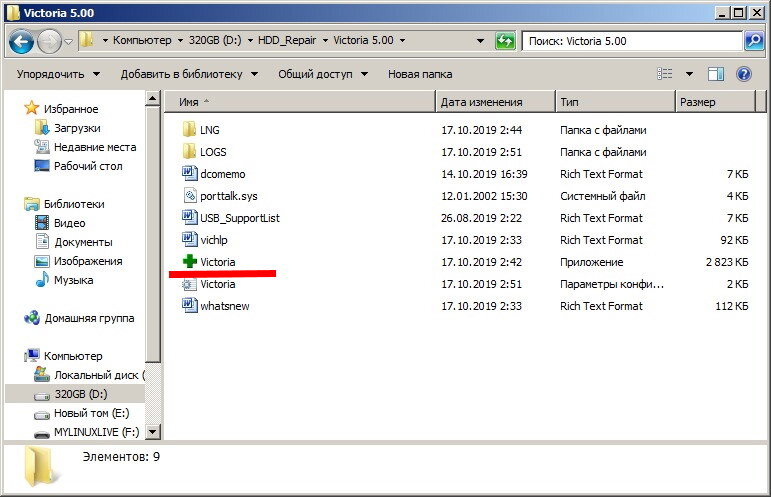This screenshot has height=497, width=771.
Task: Click 'HDD_Repair' in the address breadcrumb
Action: pyautogui.click(x=287, y=40)
